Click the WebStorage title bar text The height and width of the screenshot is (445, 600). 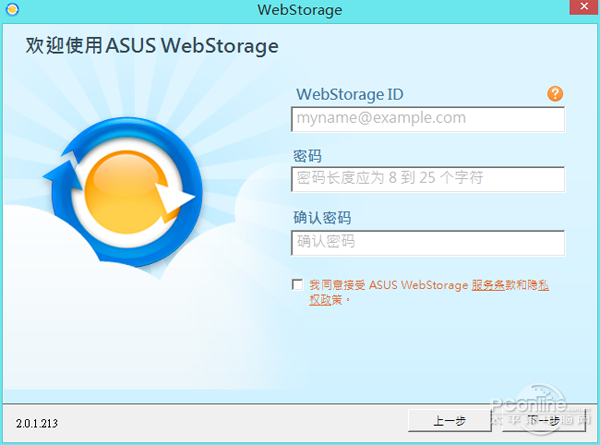click(x=300, y=11)
